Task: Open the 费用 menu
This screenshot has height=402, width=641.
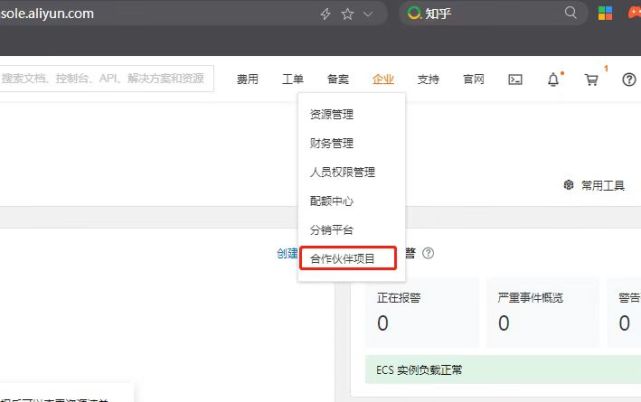Action: (248, 79)
